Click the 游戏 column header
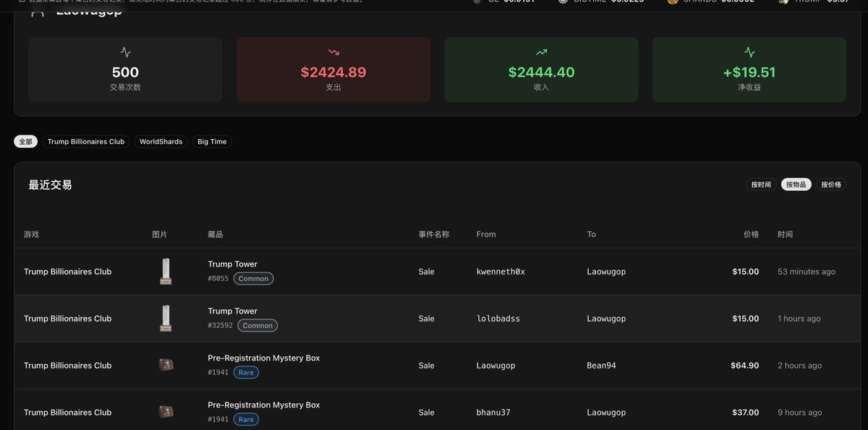 [31, 235]
